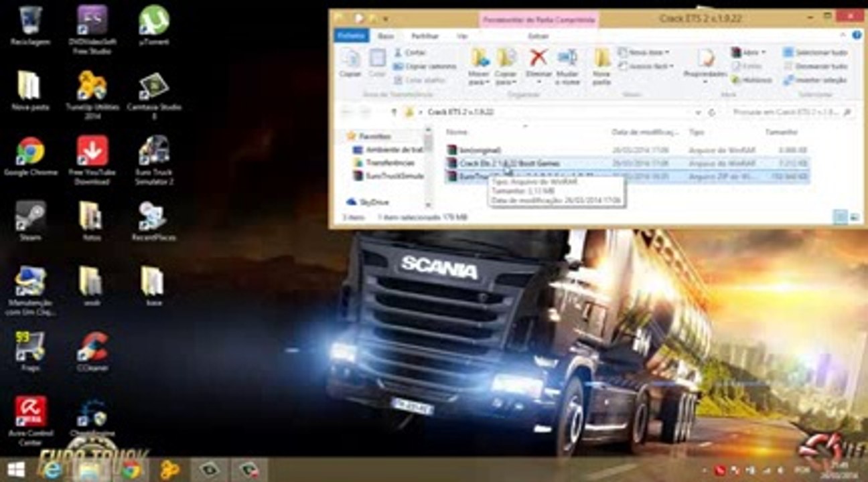Open the Steam desktop shortcut
This screenshot has height=482, width=868.
[x=30, y=221]
